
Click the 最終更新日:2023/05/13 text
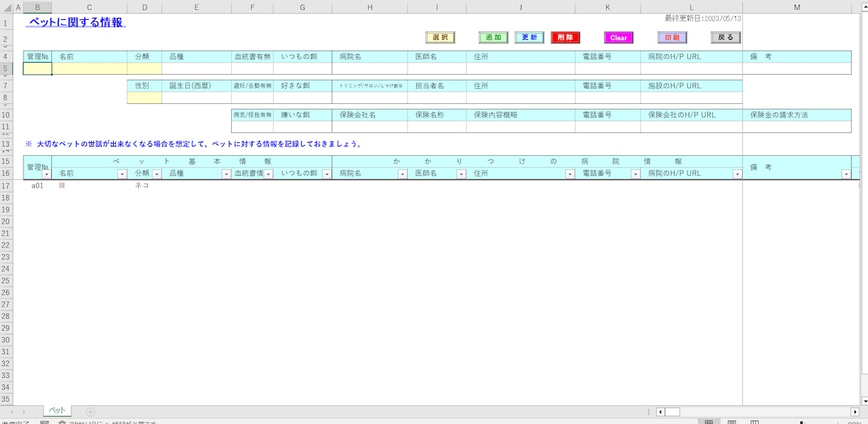[703, 18]
